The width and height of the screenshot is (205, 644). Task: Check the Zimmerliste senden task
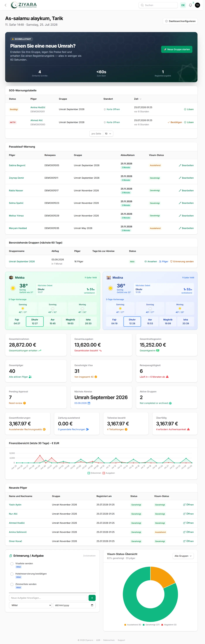pyautogui.click(x=12, y=584)
